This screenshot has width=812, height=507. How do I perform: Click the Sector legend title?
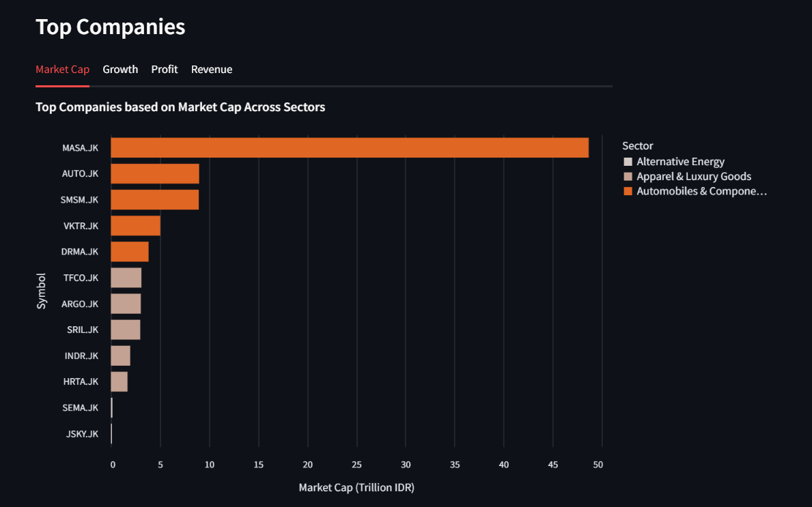(x=637, y=145)
